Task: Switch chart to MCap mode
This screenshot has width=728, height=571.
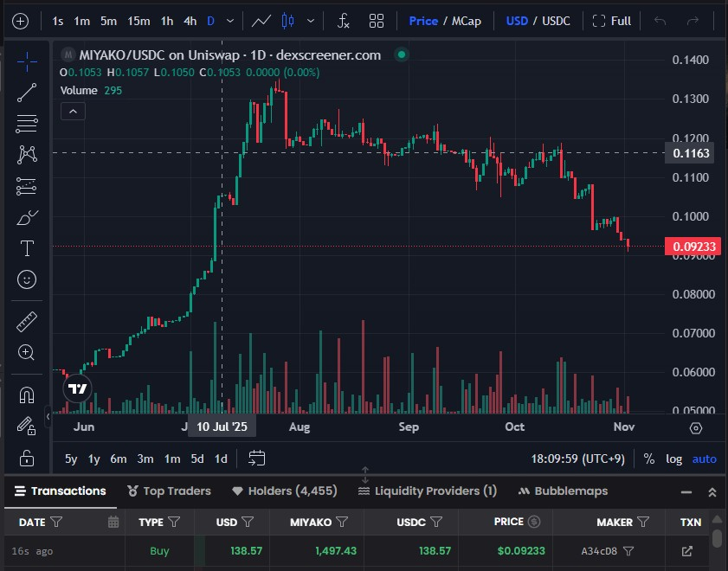Action: pyautogui.click(x=466, y=22)
